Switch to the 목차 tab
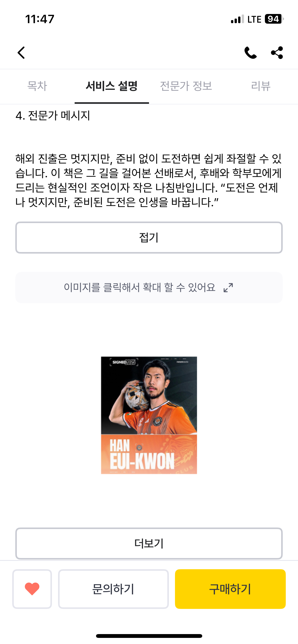 click(37, 86)
